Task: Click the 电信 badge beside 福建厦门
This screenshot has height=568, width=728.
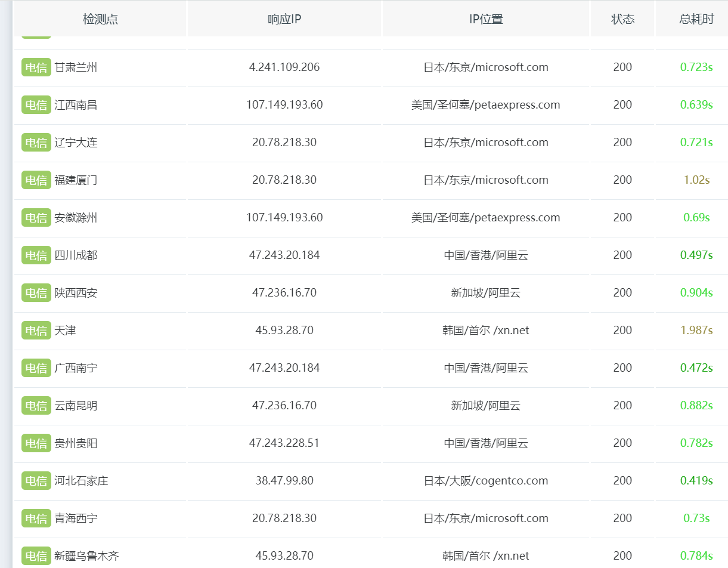Action: click(36, 180)
